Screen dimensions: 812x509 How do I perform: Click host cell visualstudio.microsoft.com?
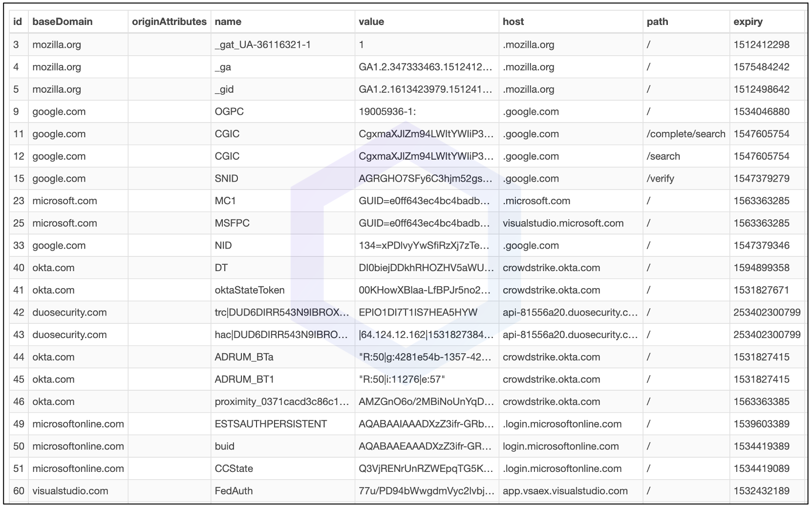pyautogui.click(x=563, y=223)
